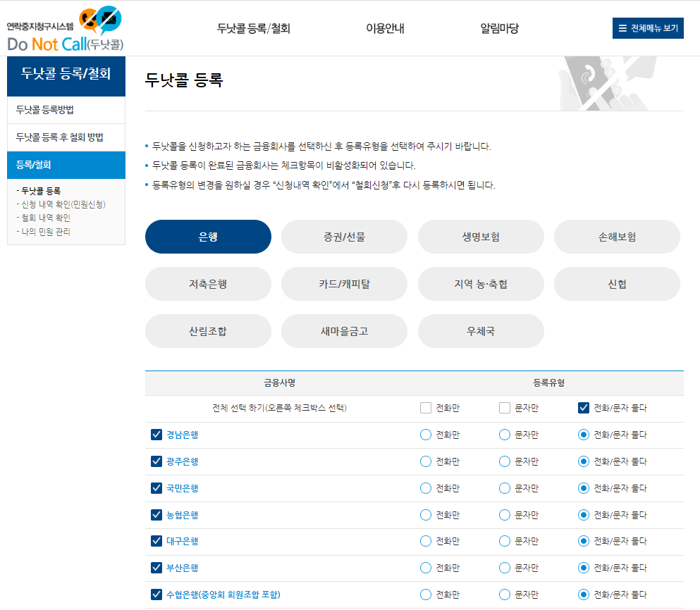Choose 전화/문자 둘다 for 부산은행
The image size is (700, 610).
pos(584,568)
